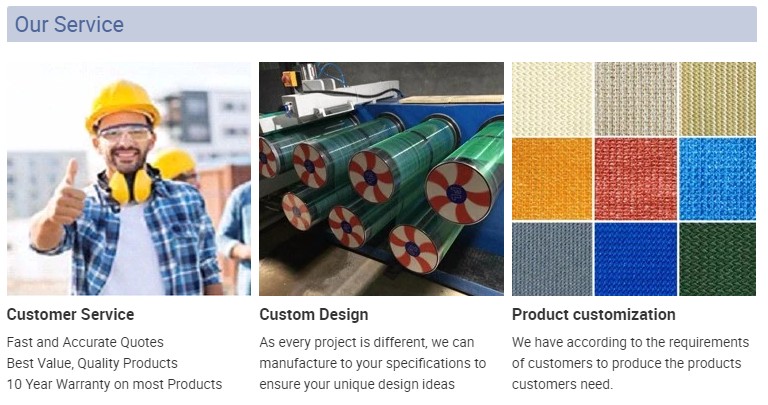Click the Custom Design description paragraph
This screenshot has height=405, width=768.
(373, 363)
